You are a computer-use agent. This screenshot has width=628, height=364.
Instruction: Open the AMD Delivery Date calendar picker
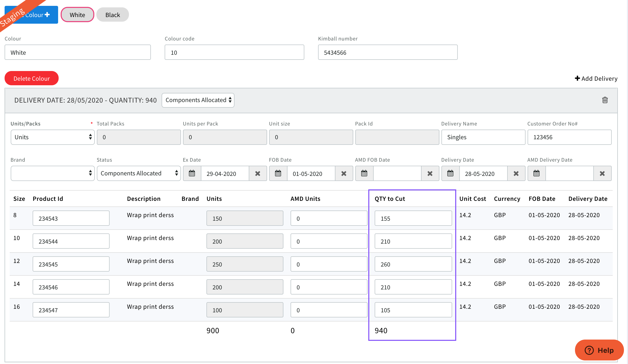click(537, 173)
